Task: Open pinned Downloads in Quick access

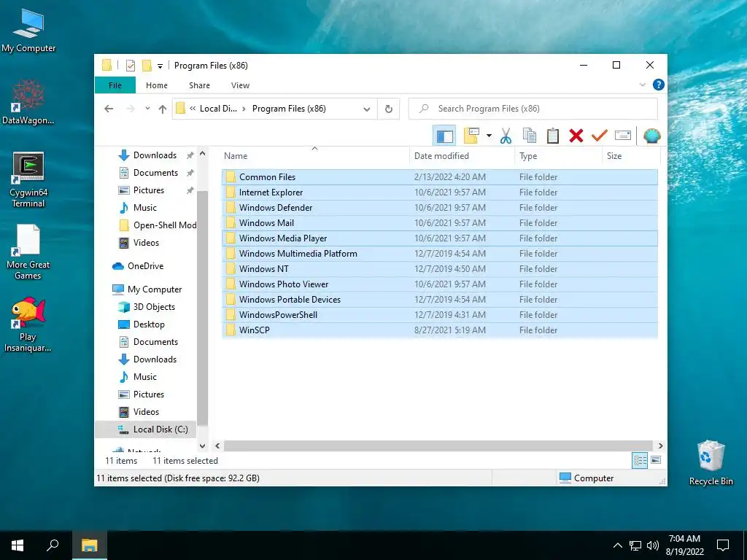Action: [x=155, y=155]
